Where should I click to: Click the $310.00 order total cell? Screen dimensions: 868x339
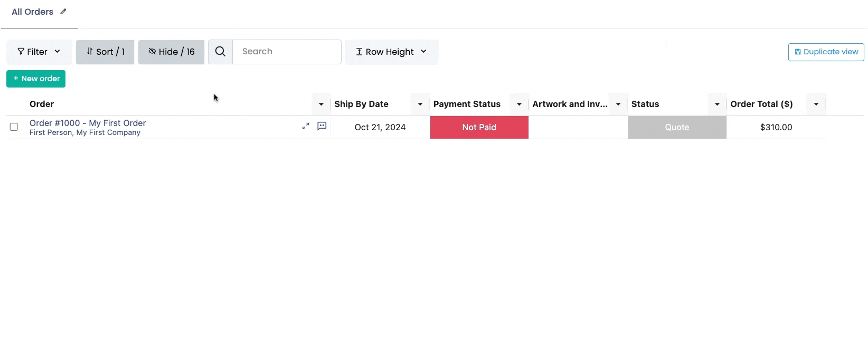[x=776, y=127]
